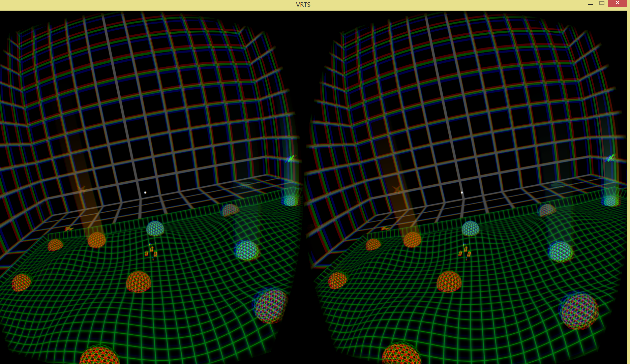The height and width of the screenshot is (364, 630).
Task: Close the VRTS window
Action: coord(617,3)
